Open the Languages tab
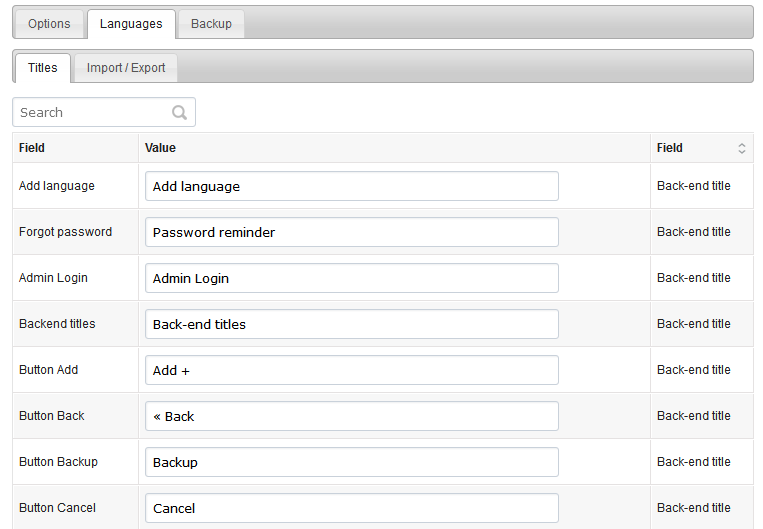Image resolution: width=763 pixels, height=529 pixels. (x=131, y=24)
